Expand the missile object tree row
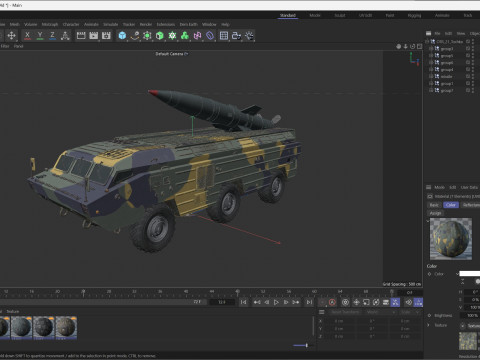This screenshot has width=480, height=360. 431,76
